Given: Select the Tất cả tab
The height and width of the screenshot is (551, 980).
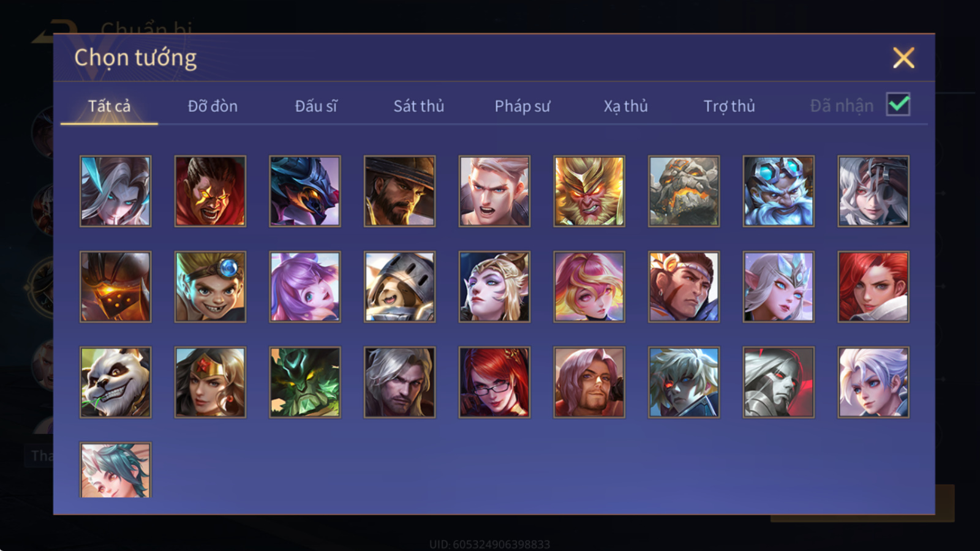Looking at the screenshot, I should [x=109, y=106].
